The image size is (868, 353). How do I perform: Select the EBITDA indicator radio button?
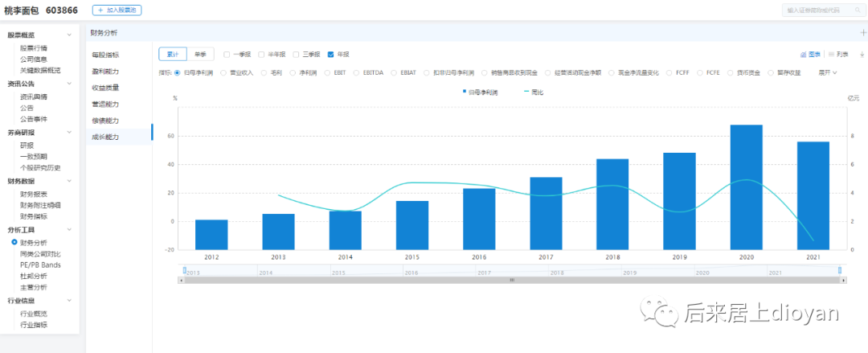pos(358,72)
